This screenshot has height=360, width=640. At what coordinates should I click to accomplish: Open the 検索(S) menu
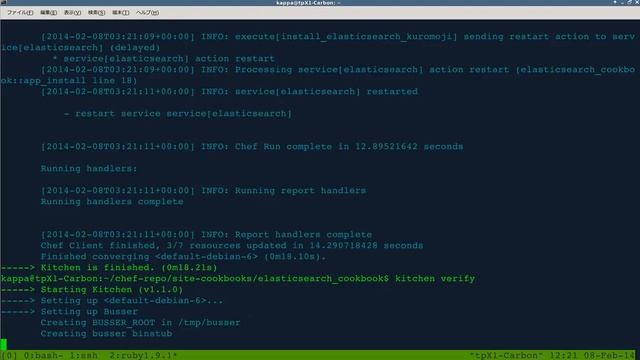point(96,13)
